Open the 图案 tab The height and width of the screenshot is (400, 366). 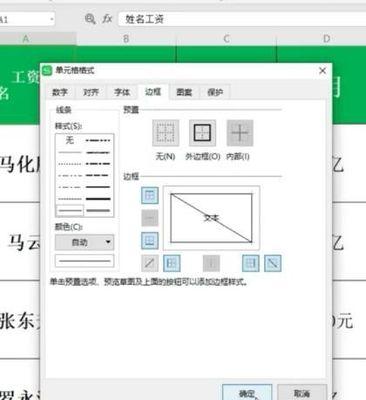click(184, 92)
